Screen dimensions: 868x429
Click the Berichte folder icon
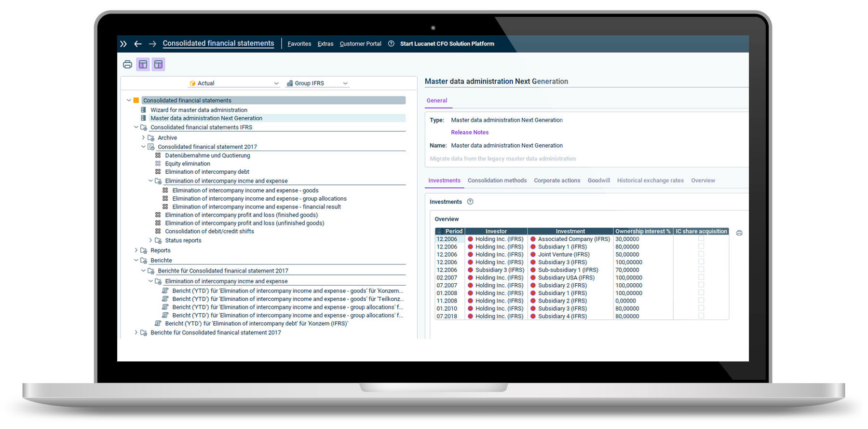click(x=144, y=261)
